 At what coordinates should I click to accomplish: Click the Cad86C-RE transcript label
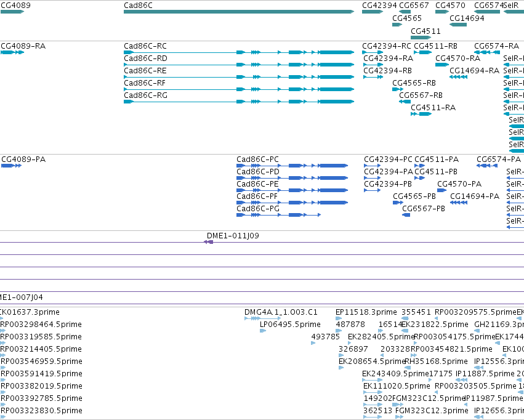tap(145, 71)
